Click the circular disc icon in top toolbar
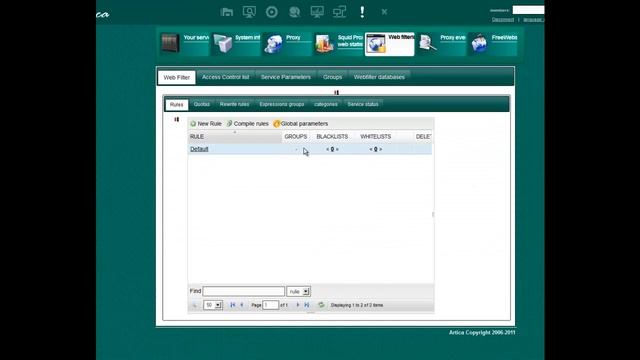 click(x=271, y=12)
